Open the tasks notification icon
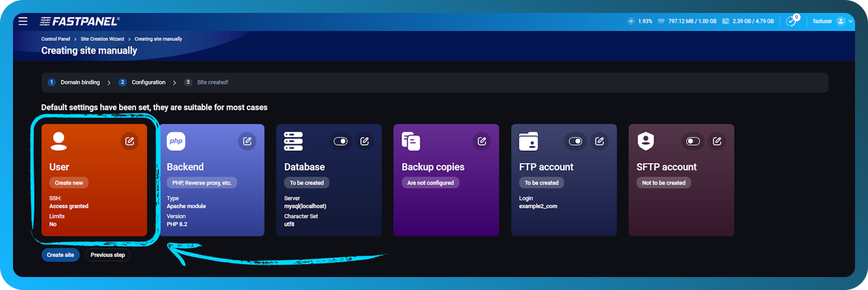This screenshot has width=868, height=290. pos(791,21)
